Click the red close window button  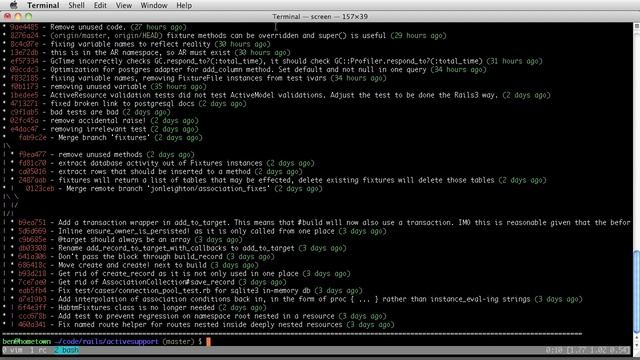(7, 16)
